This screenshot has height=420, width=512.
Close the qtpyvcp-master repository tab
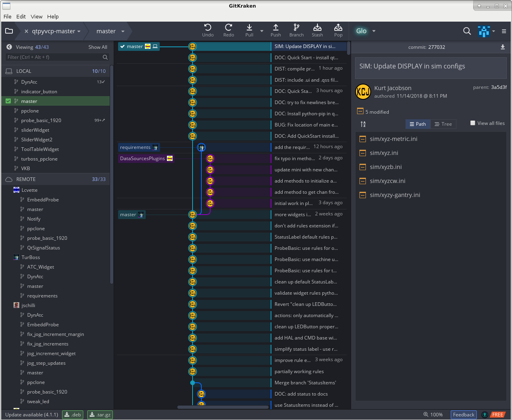[x=26, y=31]
